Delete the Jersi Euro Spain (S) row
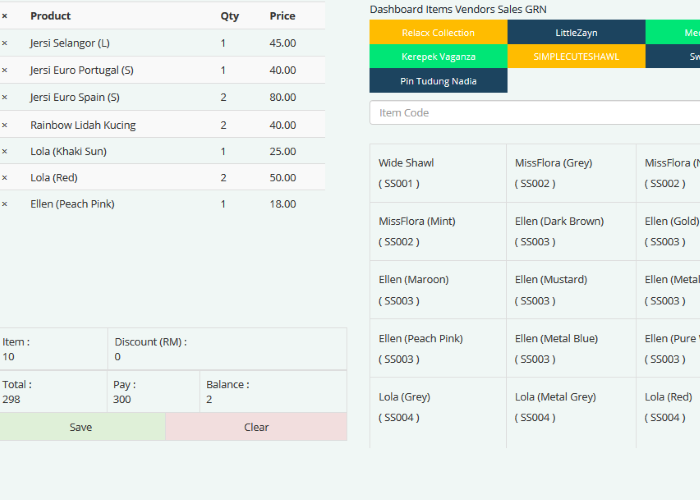Screen dimensions: 700x500 4,97
